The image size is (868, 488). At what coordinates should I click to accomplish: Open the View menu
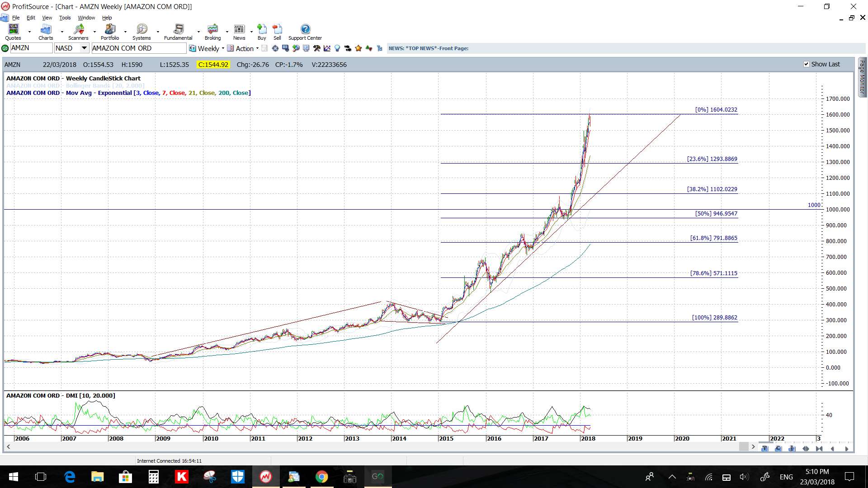point(47,18)
